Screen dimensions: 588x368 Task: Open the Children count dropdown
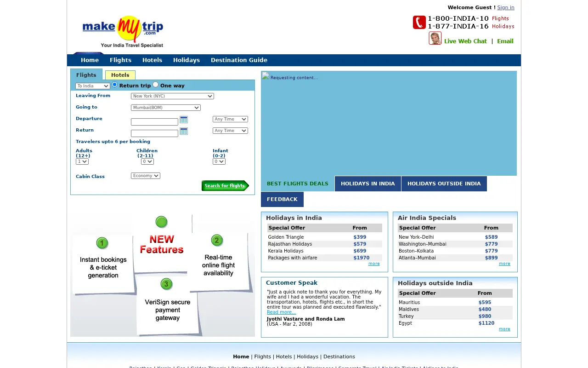pos(147,161)
